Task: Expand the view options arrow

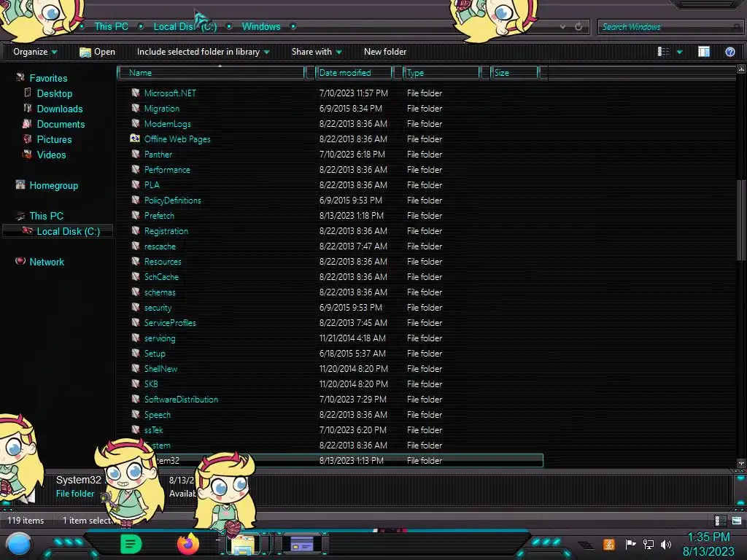Action: [679, 52]
